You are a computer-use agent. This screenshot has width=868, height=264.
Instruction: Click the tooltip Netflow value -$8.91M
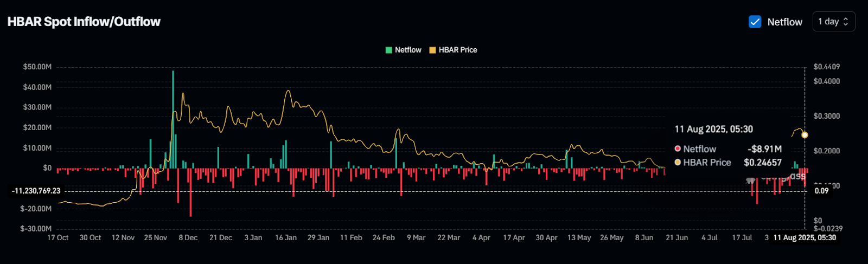coord(764,149)
